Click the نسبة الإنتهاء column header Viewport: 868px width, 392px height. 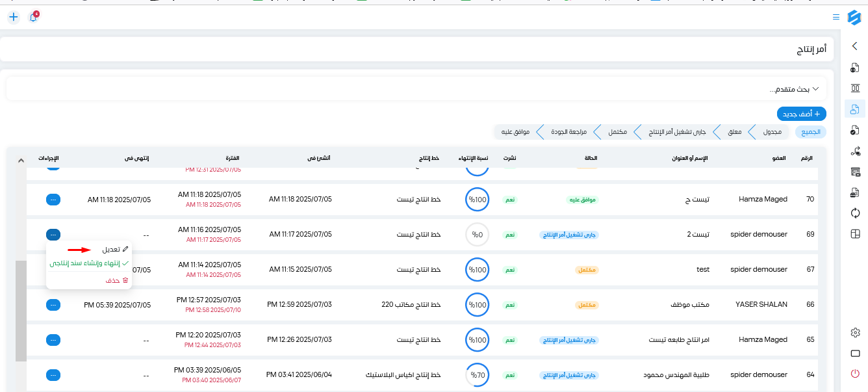(x=473, y=159)
